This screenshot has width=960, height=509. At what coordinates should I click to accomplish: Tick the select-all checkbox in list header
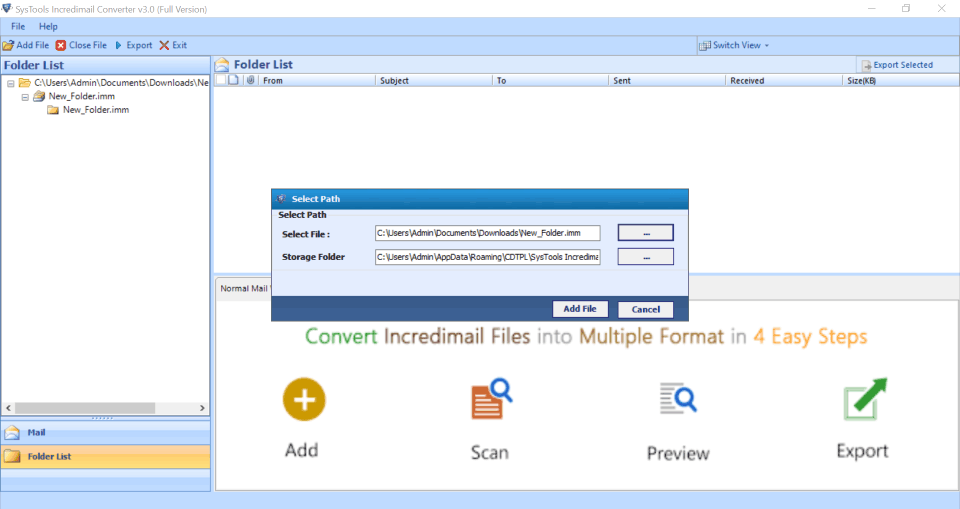pyautogui.click(x=220, y=80)
